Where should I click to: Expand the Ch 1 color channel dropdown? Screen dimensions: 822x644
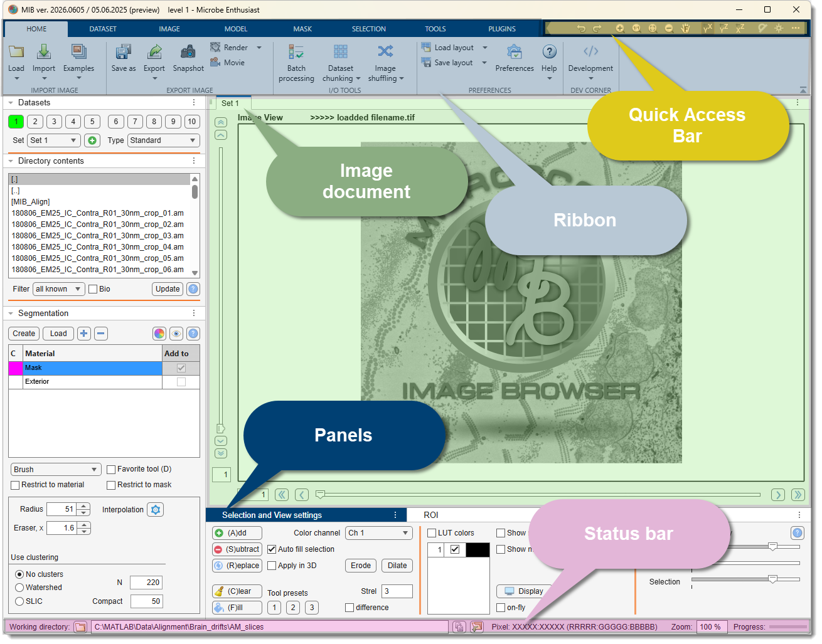pyautogui.click(x=378, y=533)
